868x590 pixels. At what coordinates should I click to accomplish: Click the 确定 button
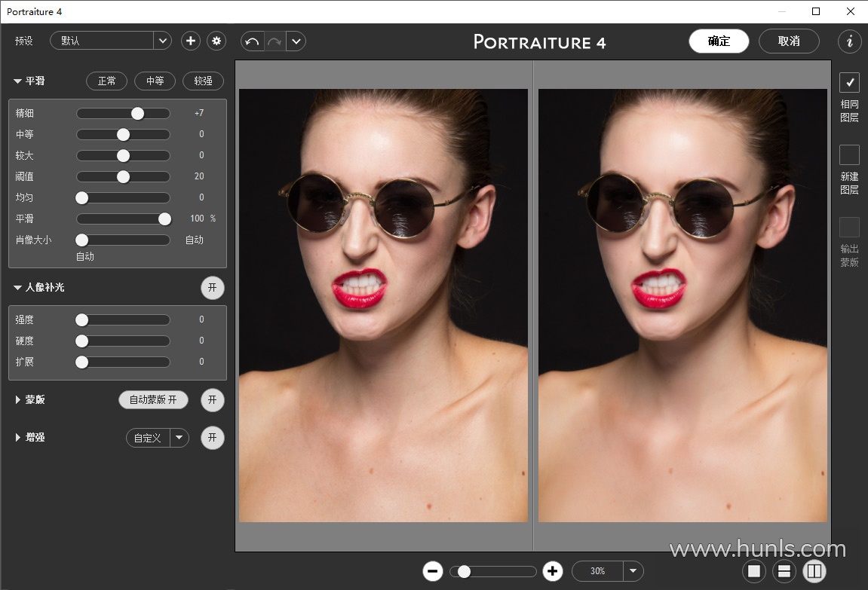coord(719,41)
